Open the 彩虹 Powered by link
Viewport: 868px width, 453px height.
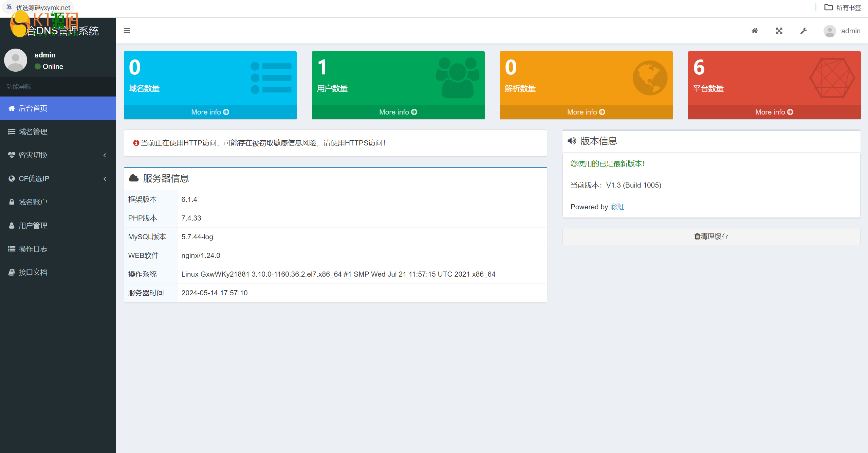click(x=617, y=207)
